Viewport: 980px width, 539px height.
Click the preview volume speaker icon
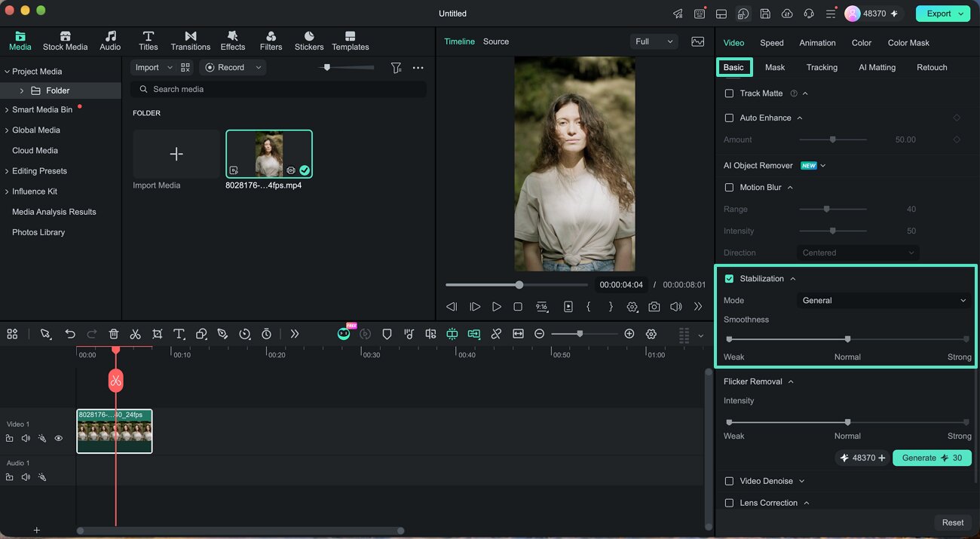click(x=676, y=307)
